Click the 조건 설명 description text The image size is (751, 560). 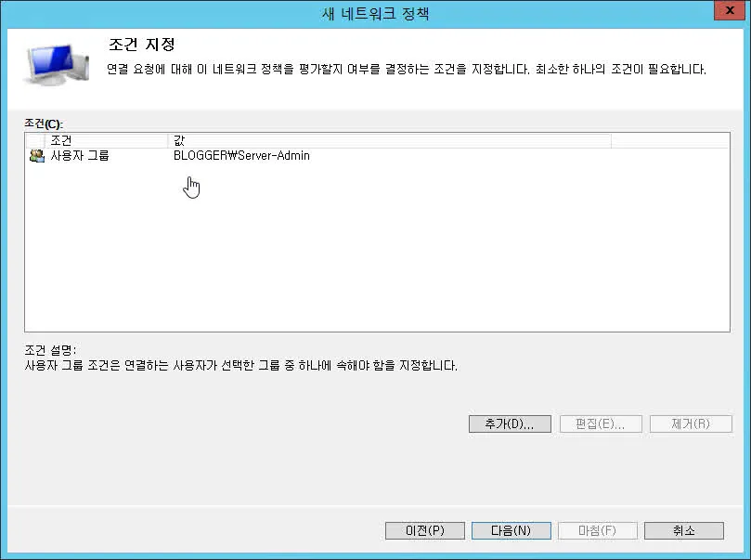point(240,366)
